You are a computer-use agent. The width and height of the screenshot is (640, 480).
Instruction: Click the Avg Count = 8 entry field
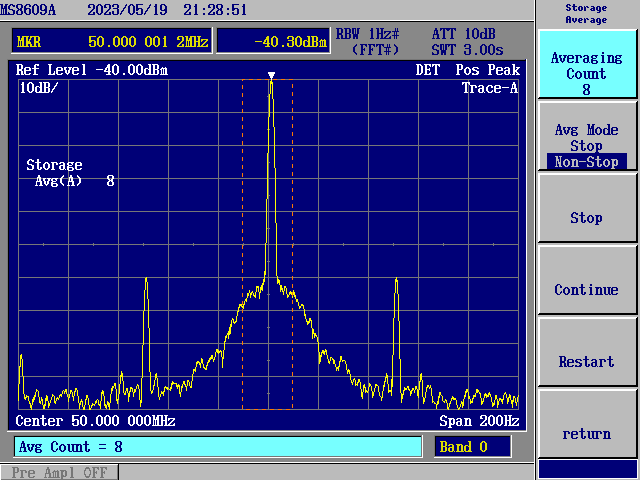point(218,447)
